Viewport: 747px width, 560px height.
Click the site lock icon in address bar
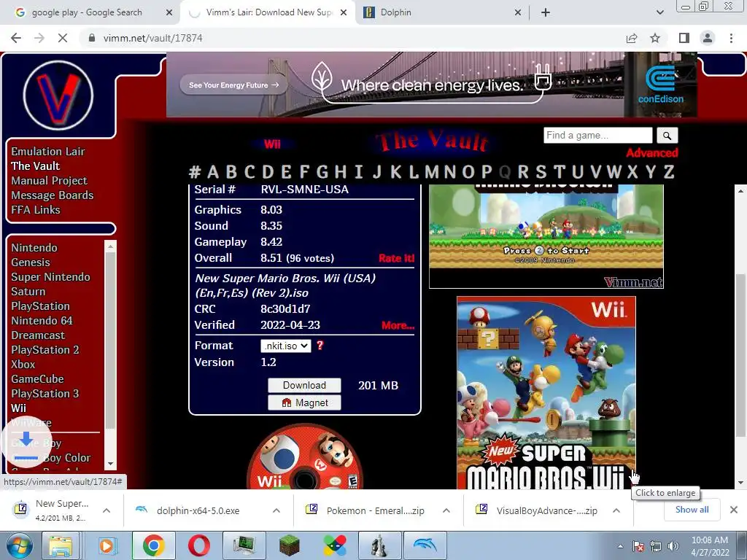pos(91,38)
